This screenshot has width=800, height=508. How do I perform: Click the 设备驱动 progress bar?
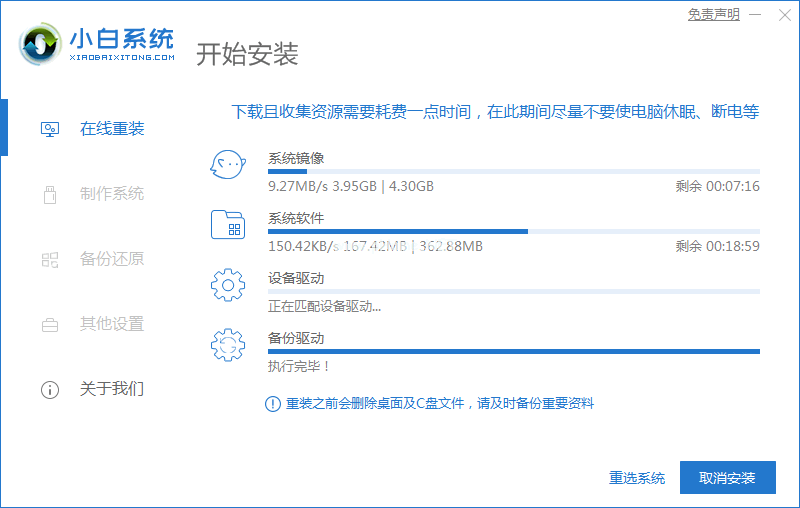pyautogui.click(x=513, y=291)
